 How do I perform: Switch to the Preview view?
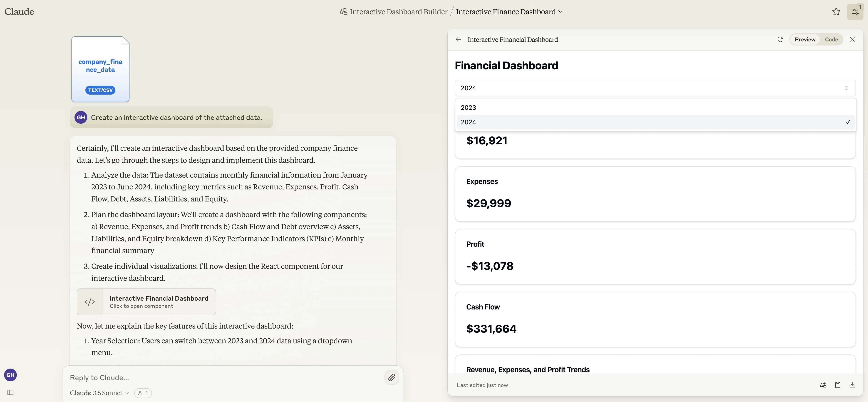805,40
